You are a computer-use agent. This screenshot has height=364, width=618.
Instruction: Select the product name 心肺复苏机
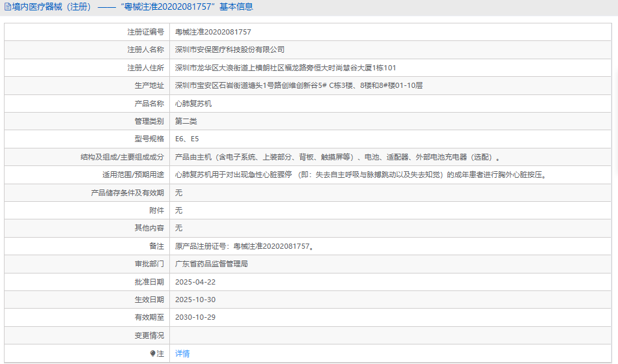click(193, 104)
